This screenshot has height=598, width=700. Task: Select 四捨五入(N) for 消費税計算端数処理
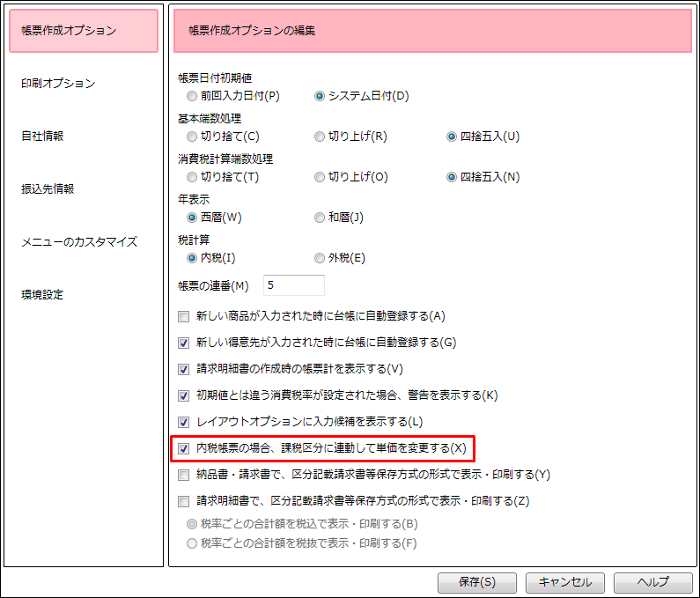coord(452,177)
